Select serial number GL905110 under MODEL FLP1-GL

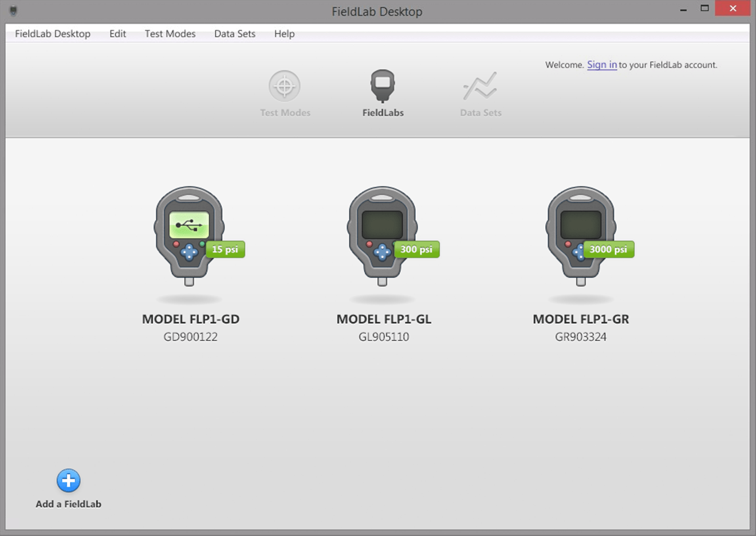(x=384, y=337)
